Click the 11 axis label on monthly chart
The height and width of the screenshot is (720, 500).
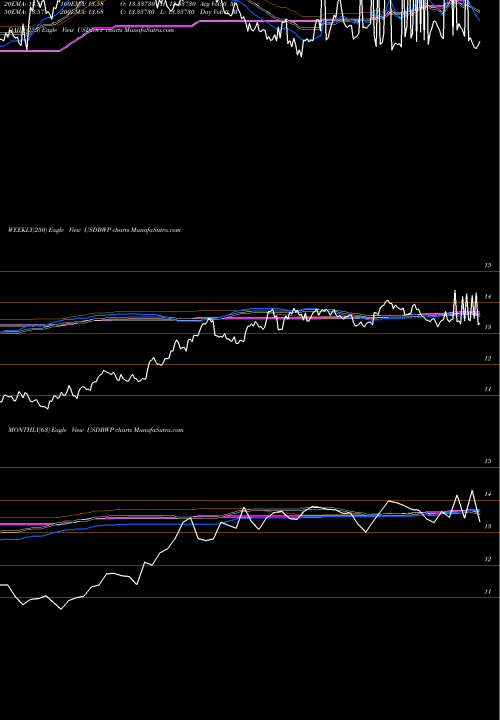pyautogui.click(x=488, y=592)
